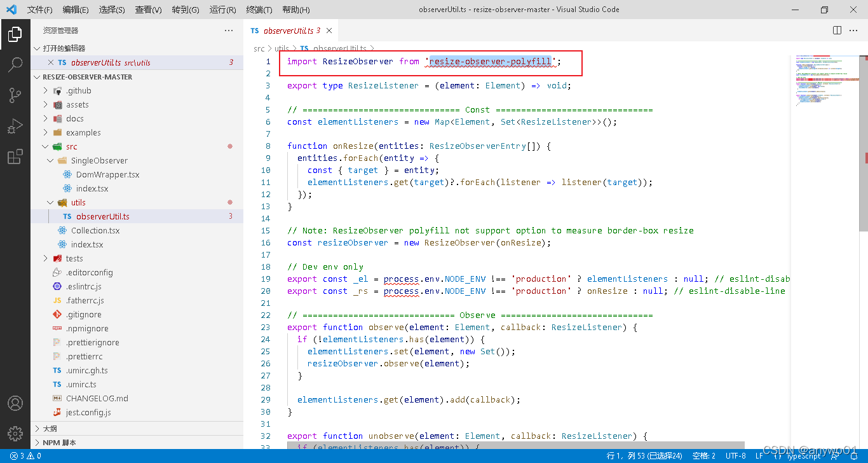868x463 pixels.
Task: Open the 转到(G) menu
Action: pos(186,10)
